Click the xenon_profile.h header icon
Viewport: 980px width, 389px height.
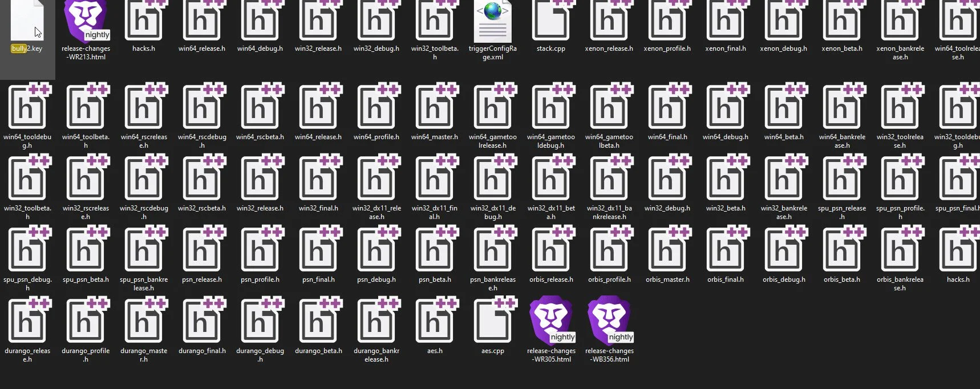click(667, 22)
